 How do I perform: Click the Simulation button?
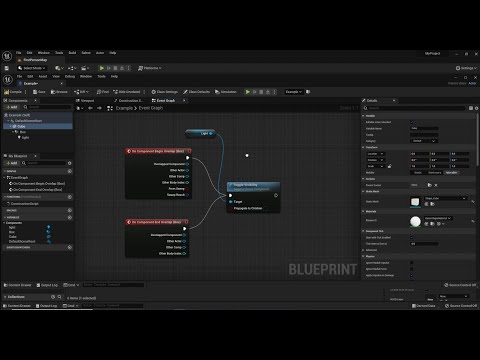226,92
